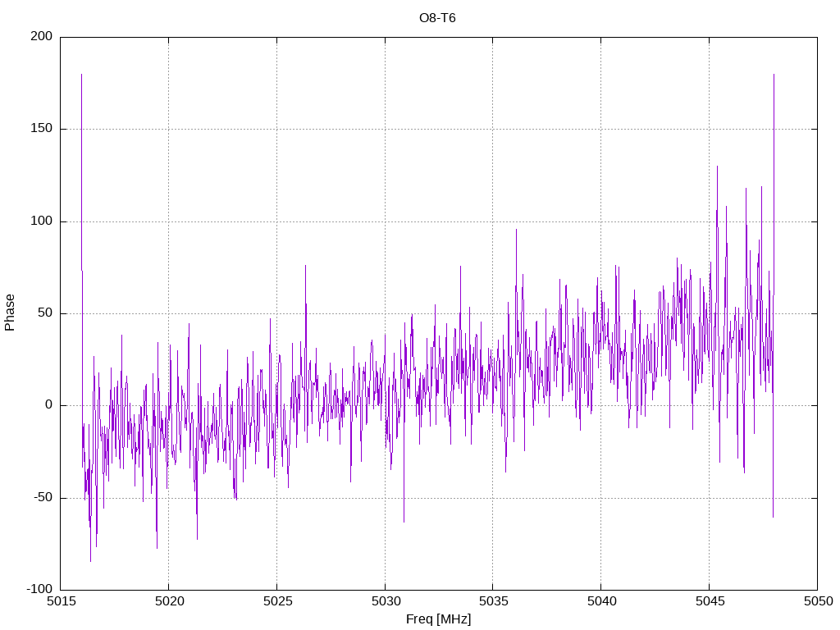Click y-axis tick label 150
Screen dimensions: 840x630
pos(42,129)
